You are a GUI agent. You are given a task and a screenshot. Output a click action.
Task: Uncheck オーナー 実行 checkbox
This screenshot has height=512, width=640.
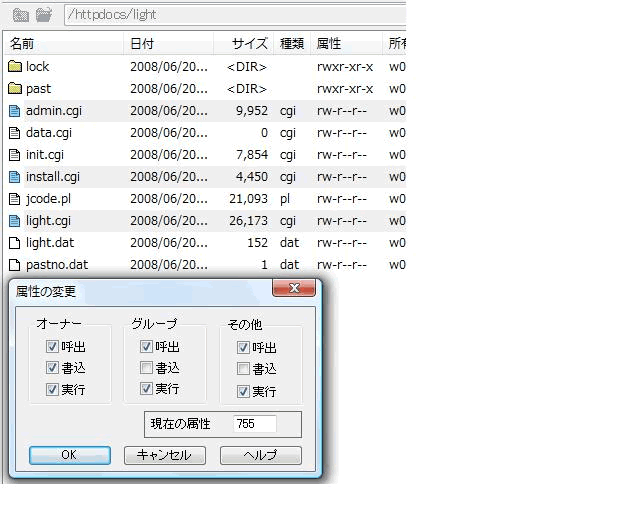(x=52, y=389)
